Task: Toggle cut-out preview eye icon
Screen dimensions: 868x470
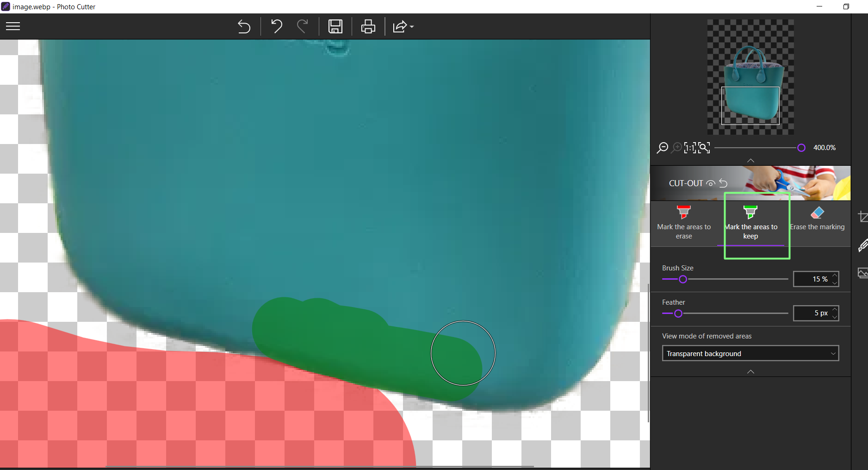Action: 711,183
